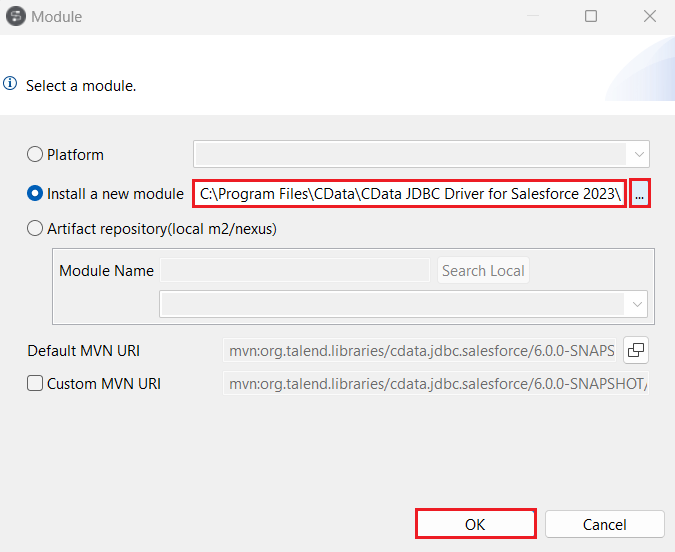Maximize the Module dialog window
The image size is (675, 552).
pos(591,16)
